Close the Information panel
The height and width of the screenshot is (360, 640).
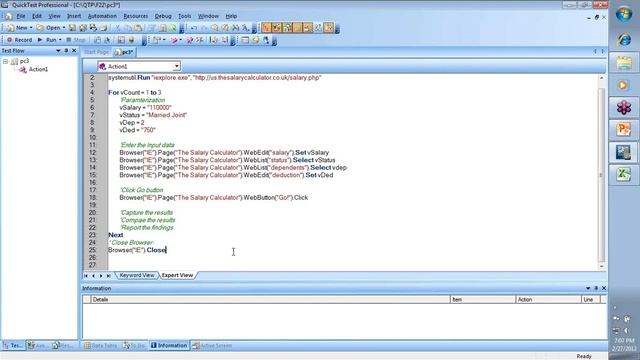pyautogui.click(x=604, y=288)
